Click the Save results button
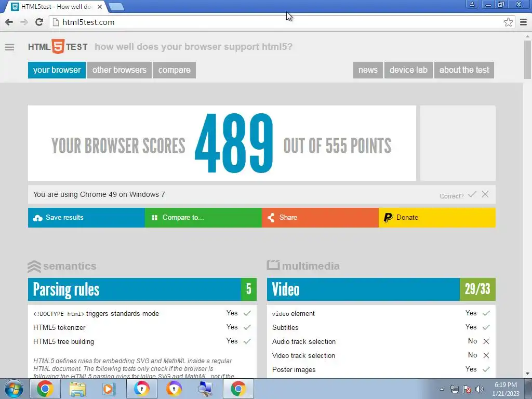The image size is (532, 399). point(86,218)
